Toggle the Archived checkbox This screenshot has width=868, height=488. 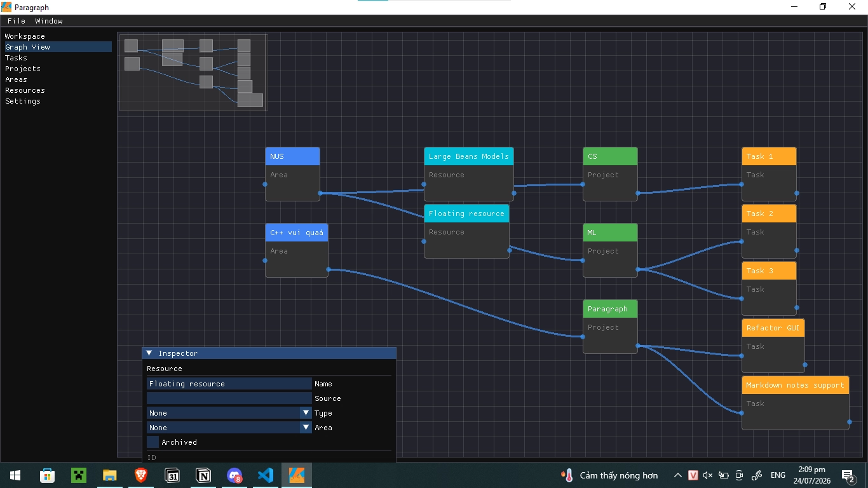tap(153, 442)
